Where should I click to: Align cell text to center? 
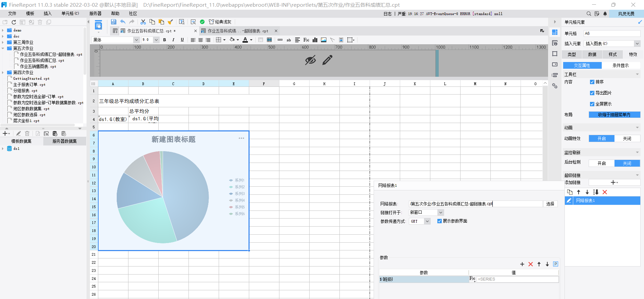coord(201,40)
